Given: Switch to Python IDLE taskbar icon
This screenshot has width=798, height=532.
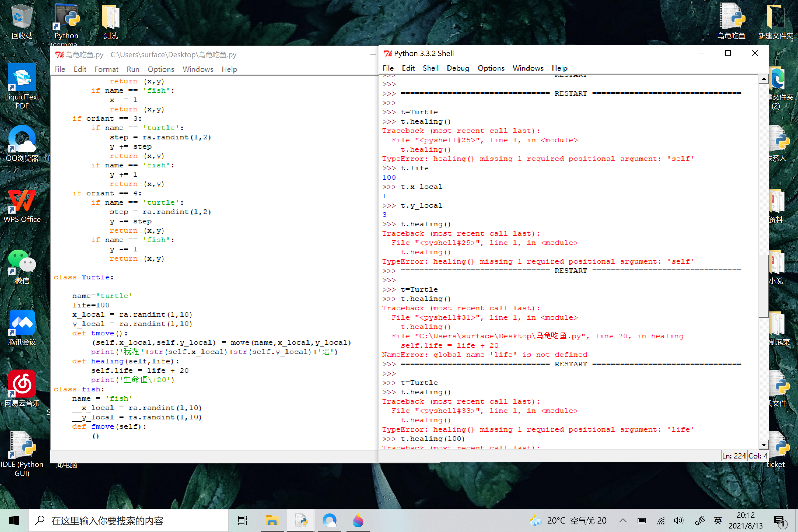Looking at the screenshot, I should 301,520.
